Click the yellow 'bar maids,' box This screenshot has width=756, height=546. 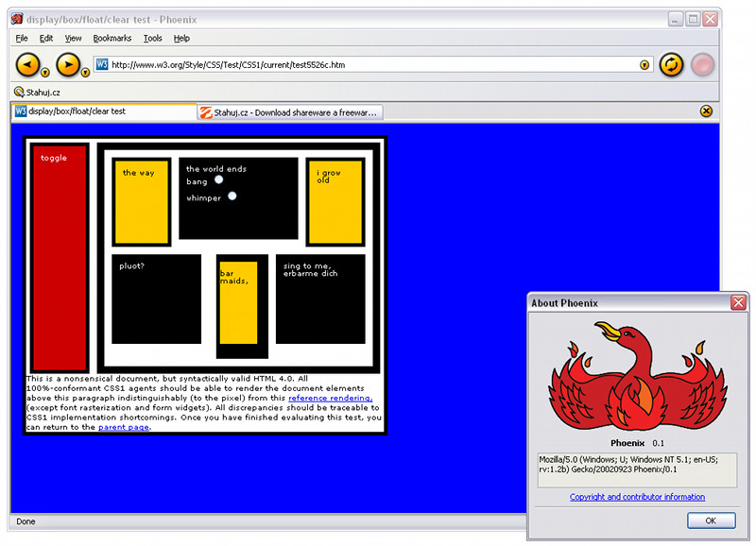pyautogui.click(x=239, y=302)
